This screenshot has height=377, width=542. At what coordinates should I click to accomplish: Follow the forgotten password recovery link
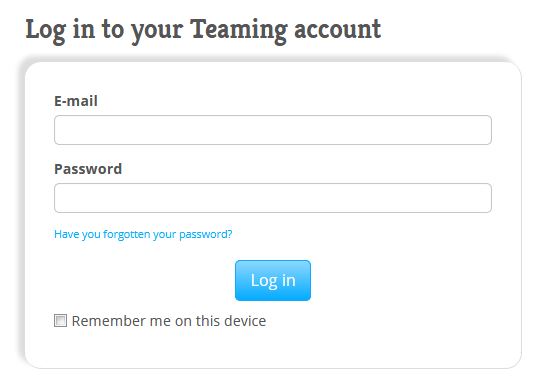coord(143,234)
